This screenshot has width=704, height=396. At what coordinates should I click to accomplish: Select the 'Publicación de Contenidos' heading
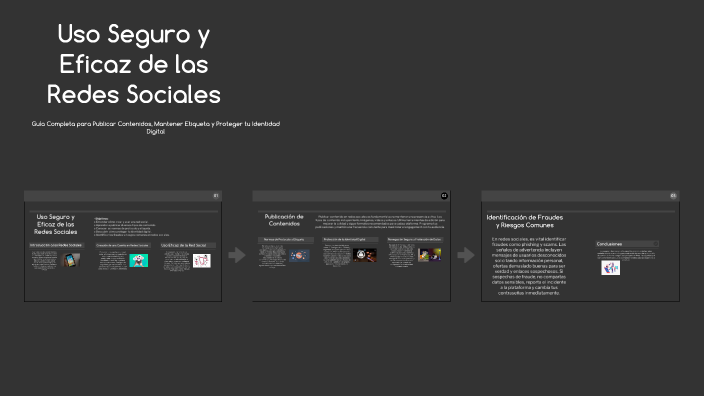tap(284, 220)
